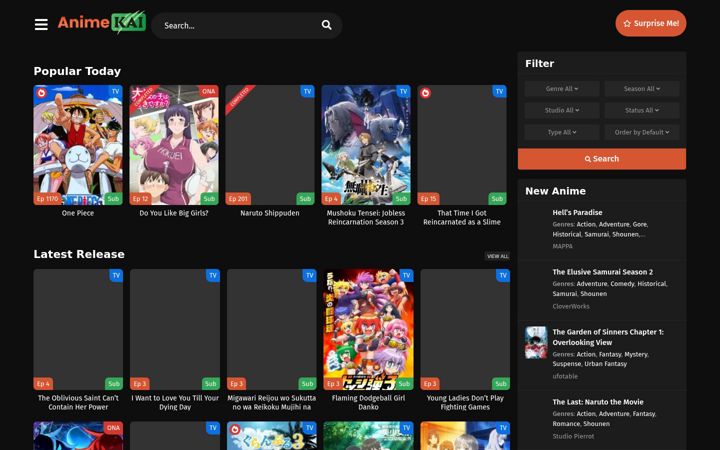
Task: Open Migawari Reijou wo Sukutta title
Action: [x=272, y=403]
